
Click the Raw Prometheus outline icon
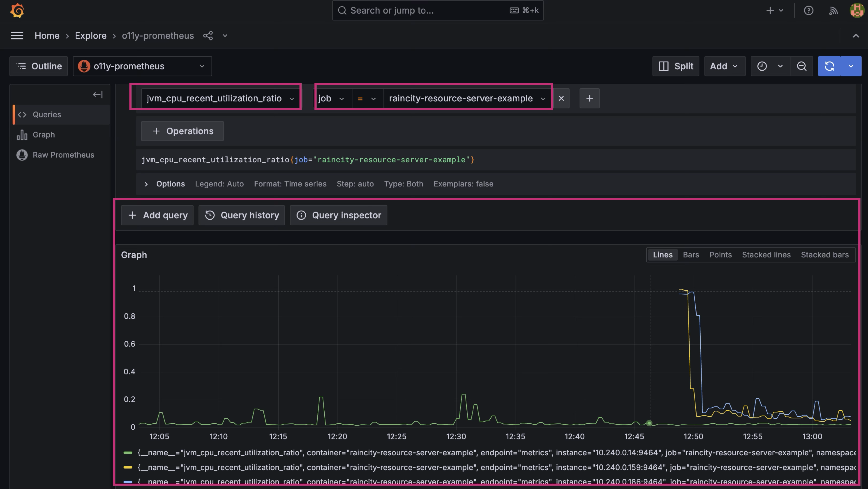(x=22, y=155)
